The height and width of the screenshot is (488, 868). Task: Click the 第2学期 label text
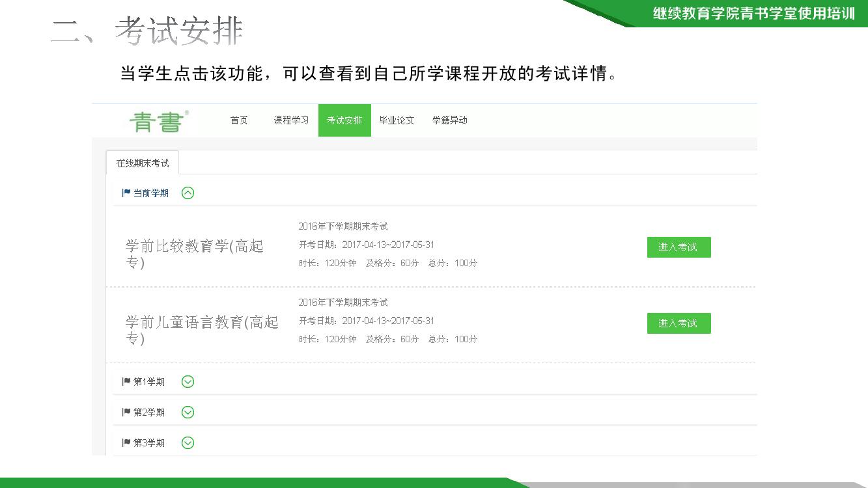pyautogui.click(x=149, y=413)
